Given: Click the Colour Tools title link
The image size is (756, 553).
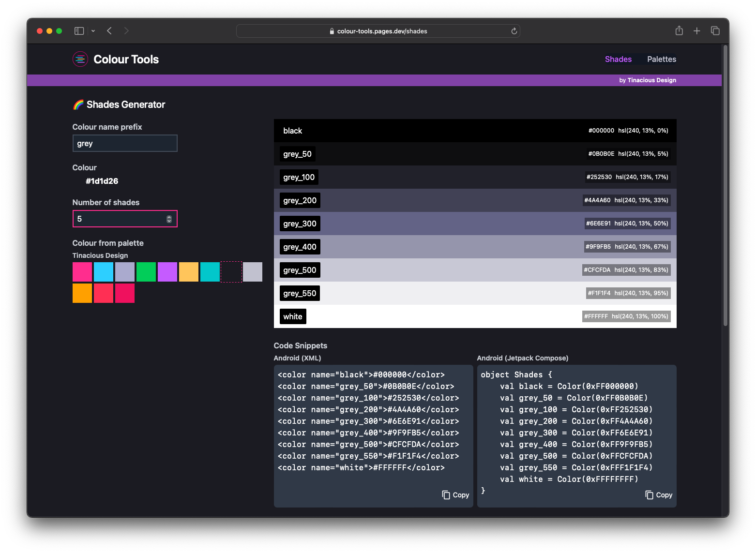Looking at the screenshot, I should click(x=126, y=59).
